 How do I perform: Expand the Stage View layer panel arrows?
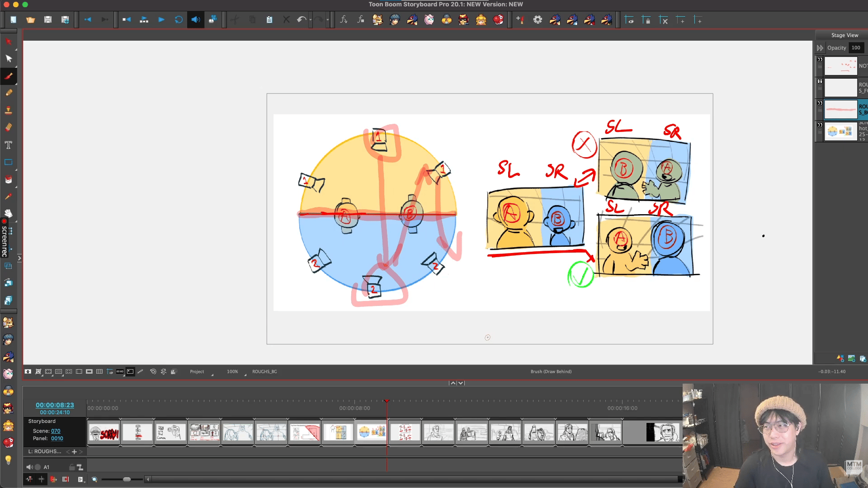coord(820,48)
